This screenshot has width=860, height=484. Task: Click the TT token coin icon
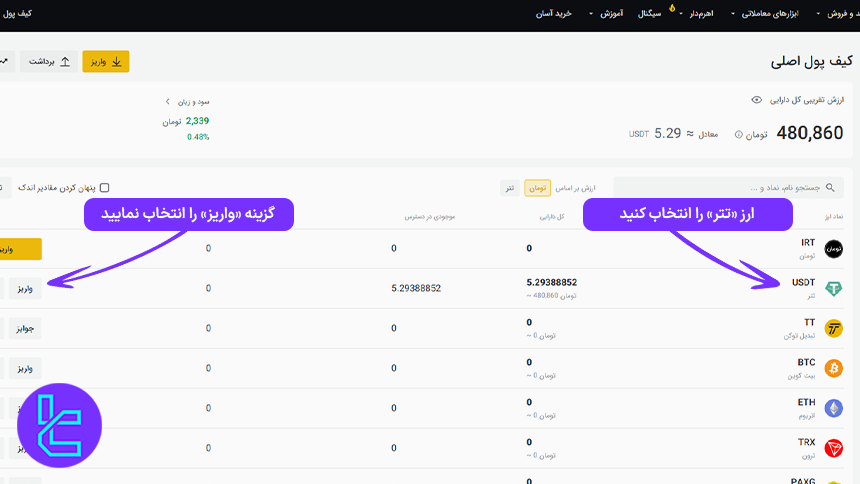point(834,328)
